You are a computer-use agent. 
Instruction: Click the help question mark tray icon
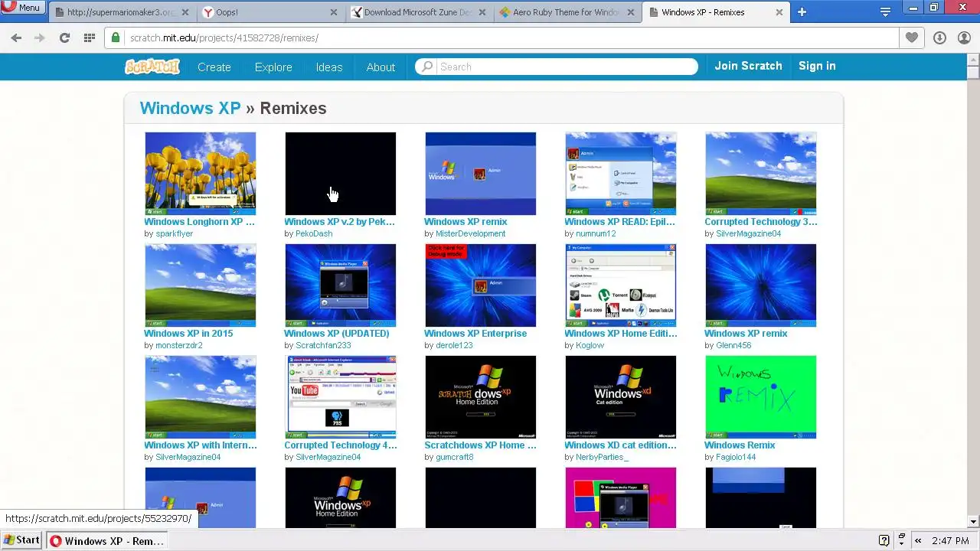click(884, 540)
